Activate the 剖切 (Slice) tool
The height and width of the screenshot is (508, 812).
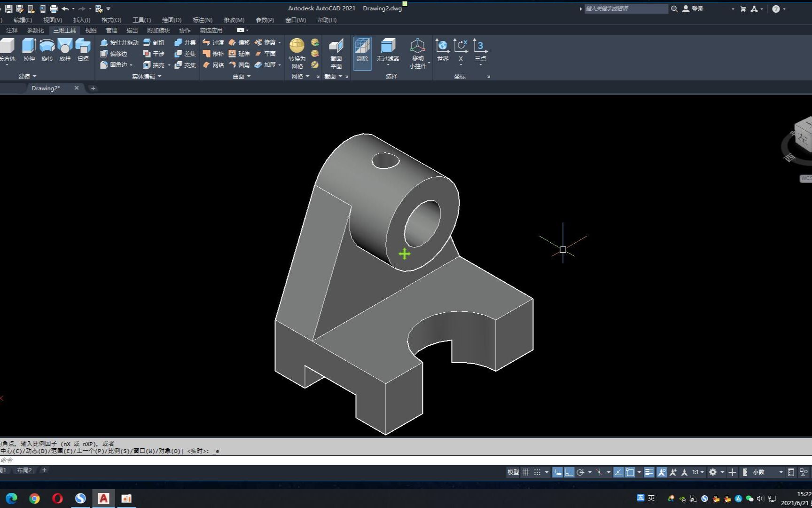(x=154, y=42)
